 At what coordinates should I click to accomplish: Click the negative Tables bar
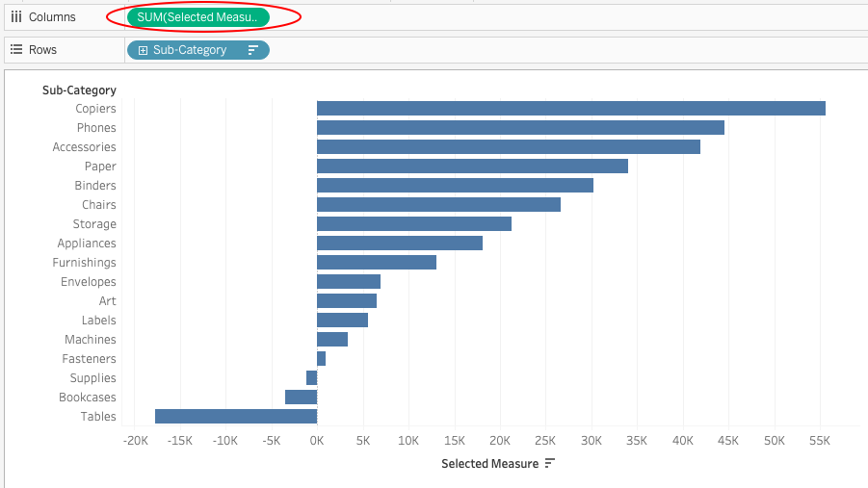[x=236, y=417]
